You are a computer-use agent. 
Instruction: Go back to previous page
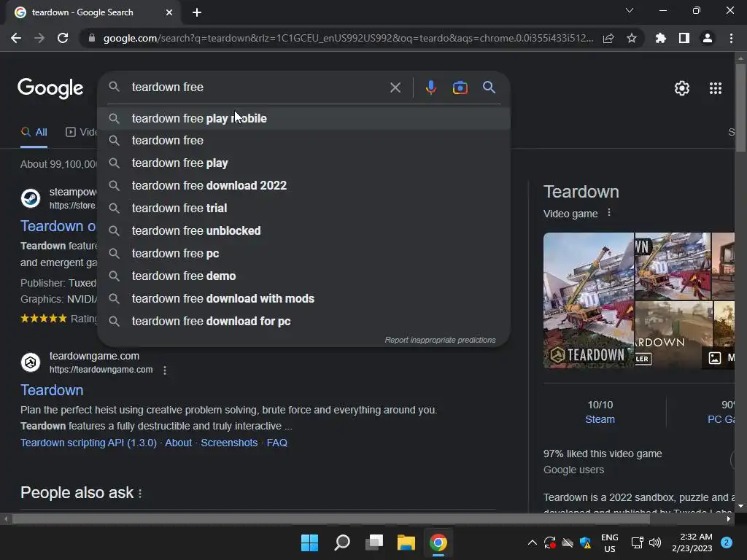point(16,38)
